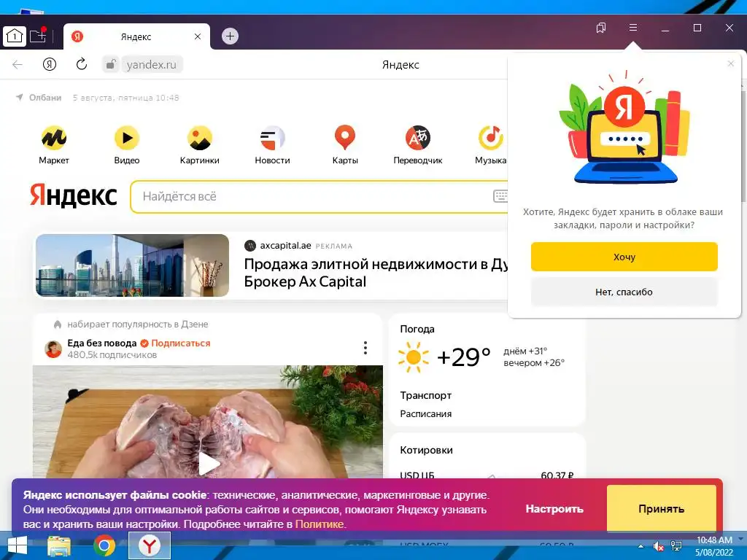Open three-dot menu on the Дзен card

365,348
